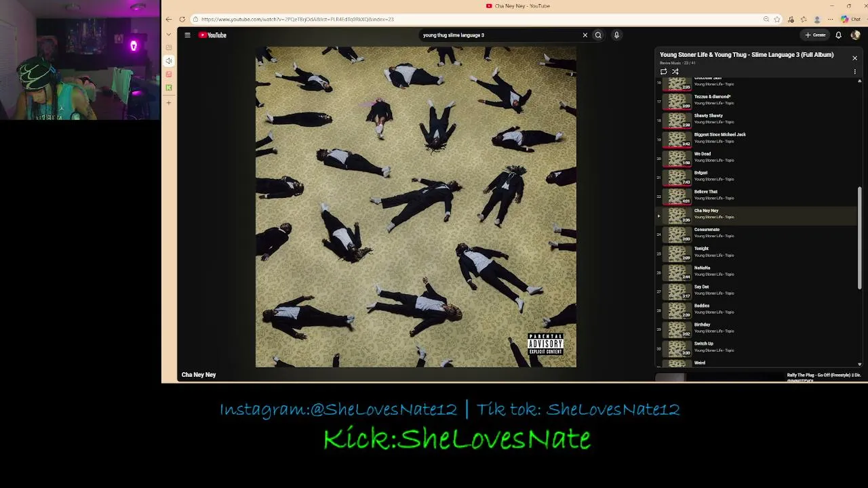Click the Cha Ney Ney video title
Image resolution: width=868 pixels, height=488 pixels.
click(199, 375)
